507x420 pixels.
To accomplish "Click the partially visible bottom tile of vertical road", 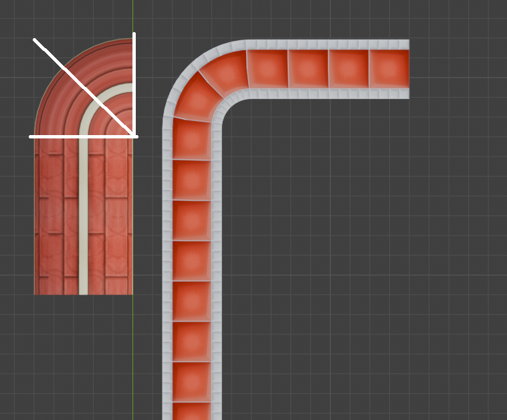I will [x=192, y=411].
